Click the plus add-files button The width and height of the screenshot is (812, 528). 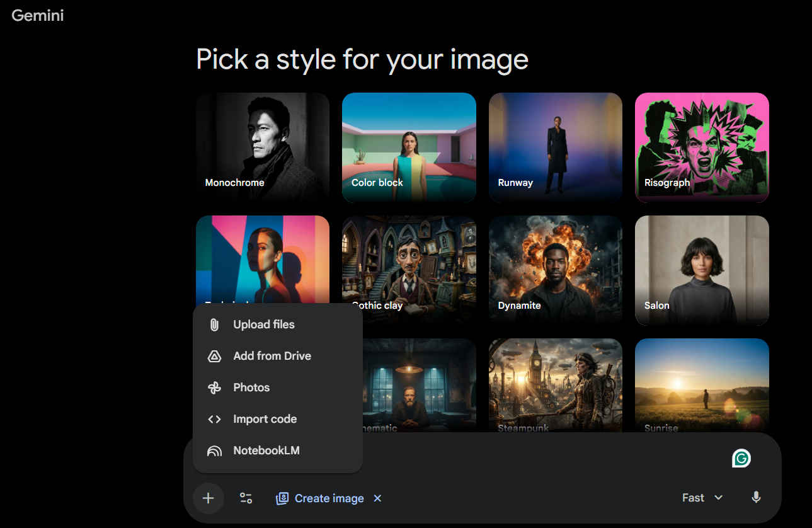click(x=208, y=498)
